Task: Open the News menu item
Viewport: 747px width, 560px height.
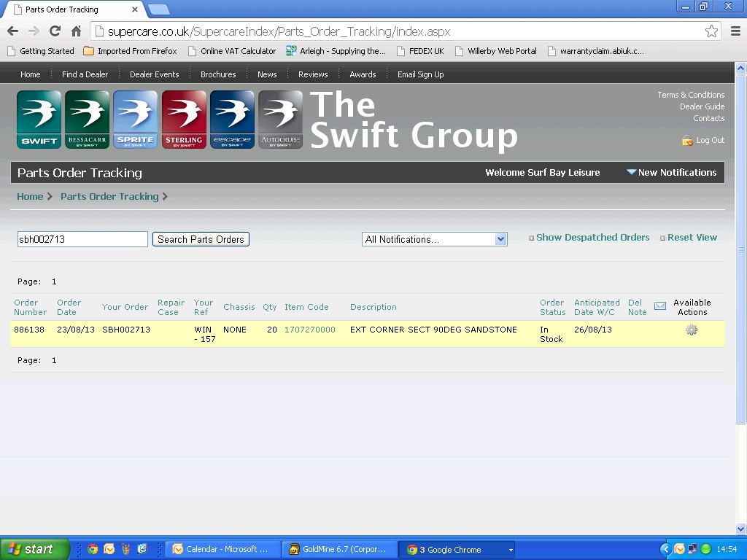Action: tap(267, 74)
